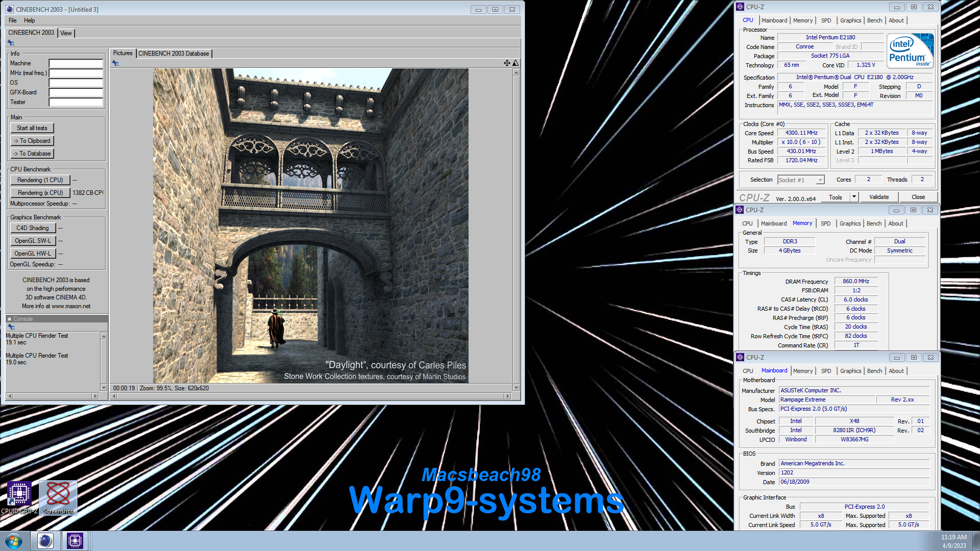Viewport: 980px width, 551px height.
Task: Open CPU tab in Mainboard CPU-Z window
Action: coord(748,371)
